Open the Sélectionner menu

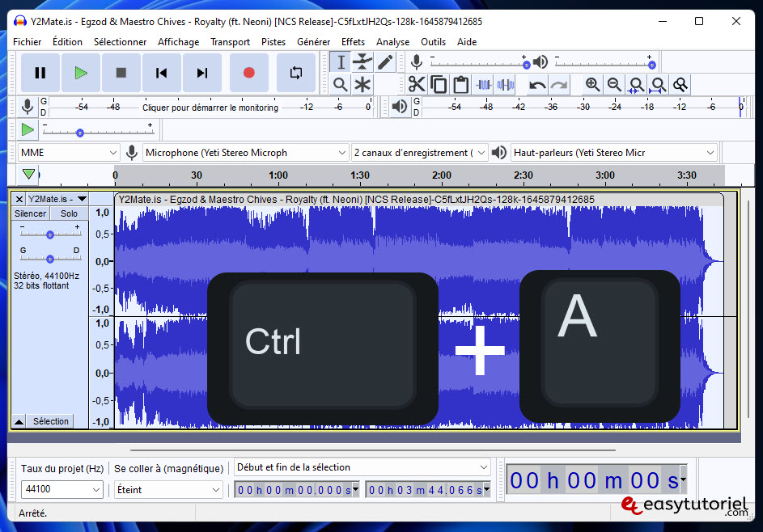pos(120,42)
